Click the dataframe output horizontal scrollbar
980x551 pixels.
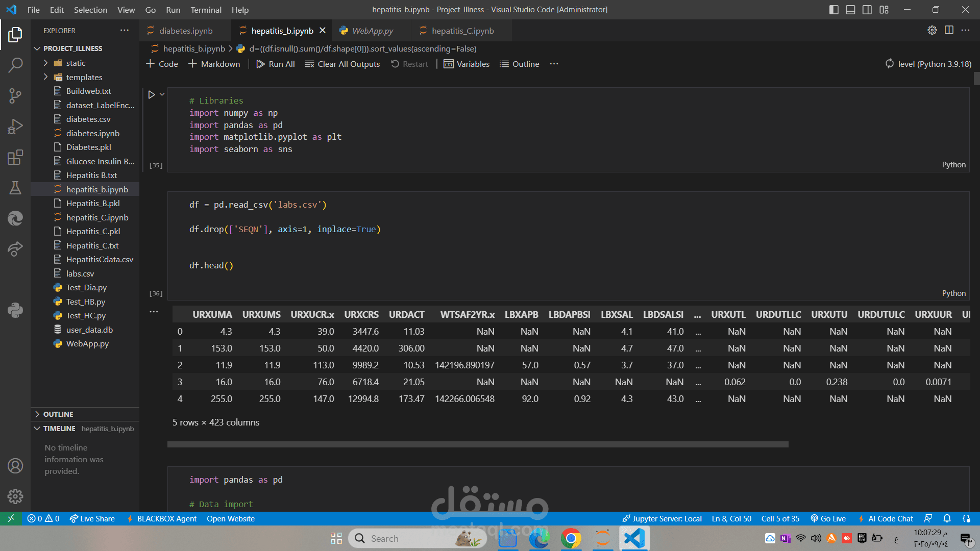pos(478,444)
